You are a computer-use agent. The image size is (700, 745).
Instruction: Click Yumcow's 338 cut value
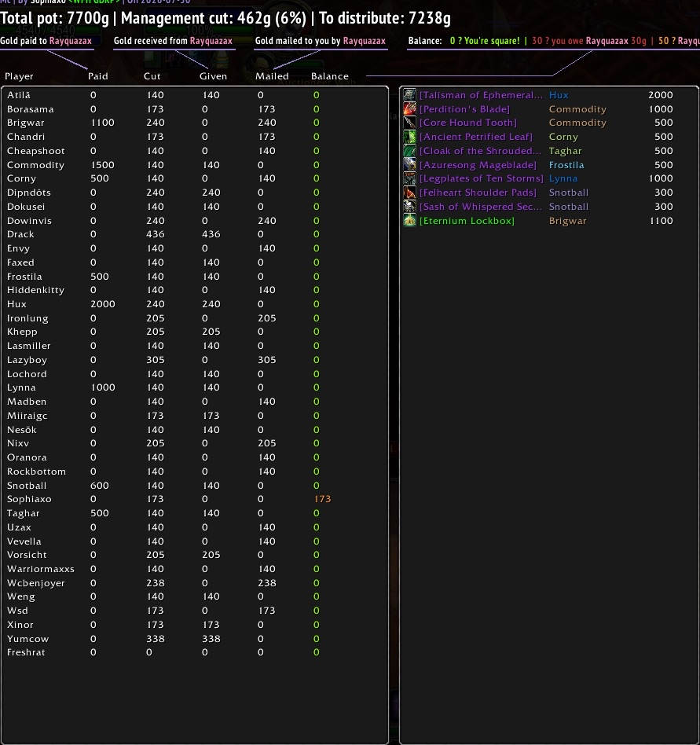click(x=156, y=639)
